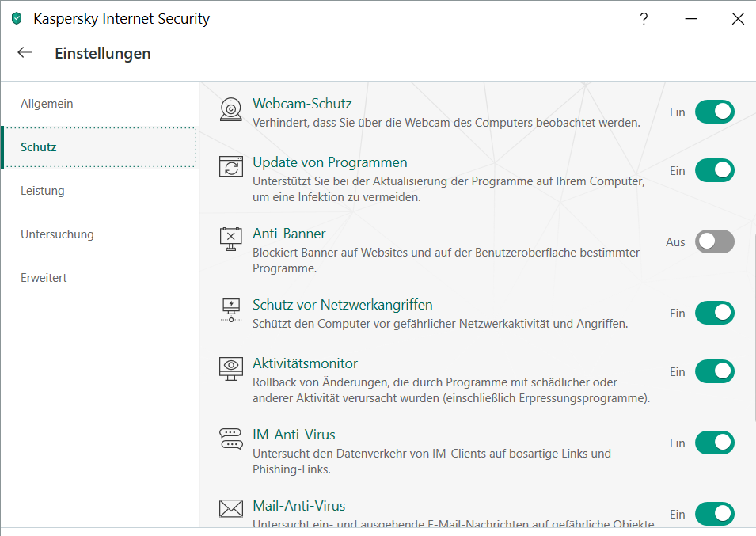Click the Webcam-Schutz webcam icon
Image resolution: width=756 pixels, height=536 pixels.
[x=230, y=110]
